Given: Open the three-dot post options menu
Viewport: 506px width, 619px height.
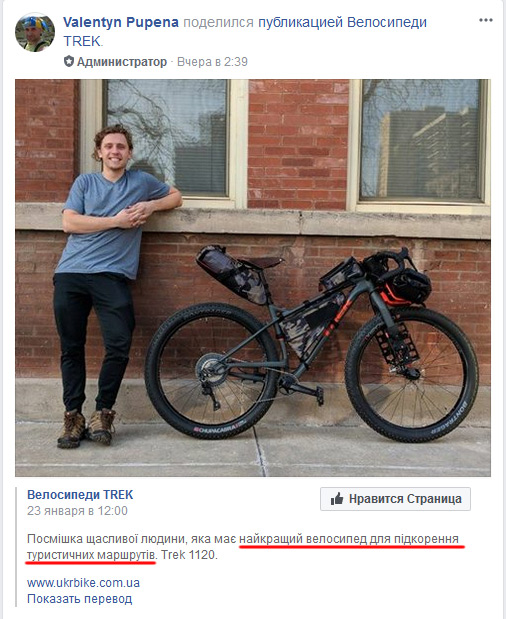Looking at the screenshot, I should tap(486, 21).
